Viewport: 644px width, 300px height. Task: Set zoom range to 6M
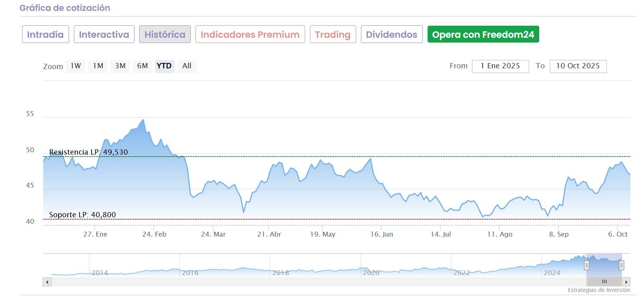pyautogui.click(x=143, y=66)
